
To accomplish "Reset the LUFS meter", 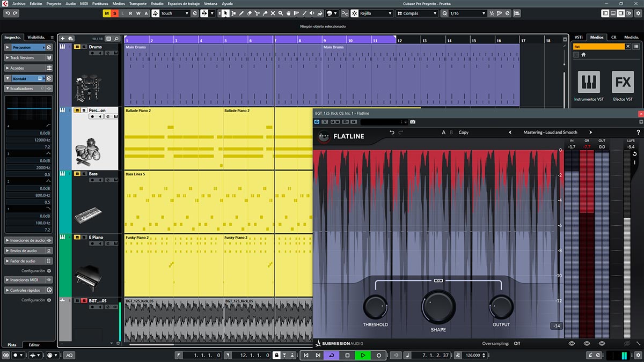I will (635, 154).
